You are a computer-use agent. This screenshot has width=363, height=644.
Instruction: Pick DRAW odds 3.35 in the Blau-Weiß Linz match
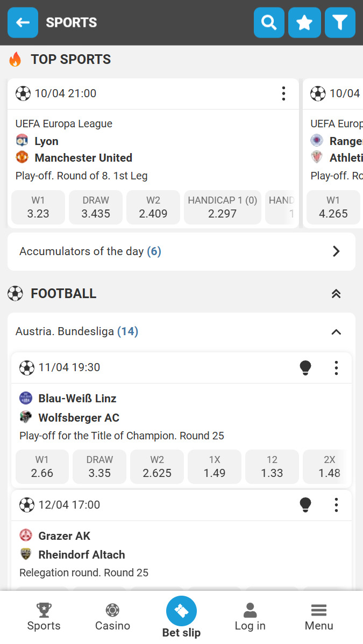[99, 466]
